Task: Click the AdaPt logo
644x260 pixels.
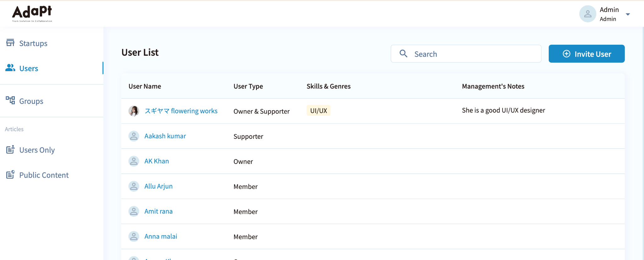Action: click(x=32, y=14)
